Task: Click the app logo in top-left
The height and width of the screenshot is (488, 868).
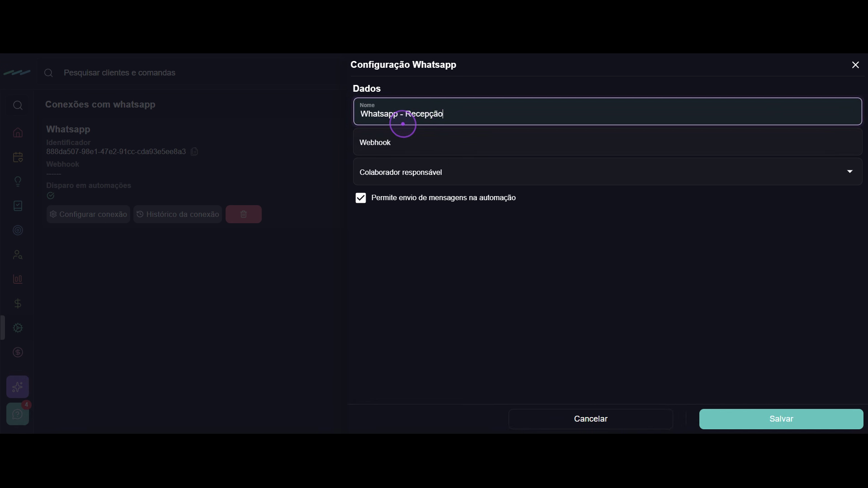Action: pos(17,72)
